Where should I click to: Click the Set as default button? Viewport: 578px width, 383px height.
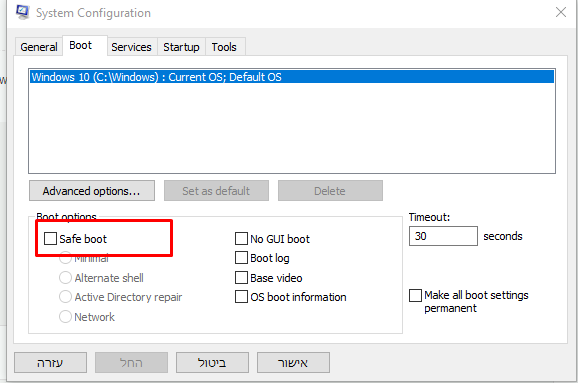pyautogui.click(x=216, y=191)
